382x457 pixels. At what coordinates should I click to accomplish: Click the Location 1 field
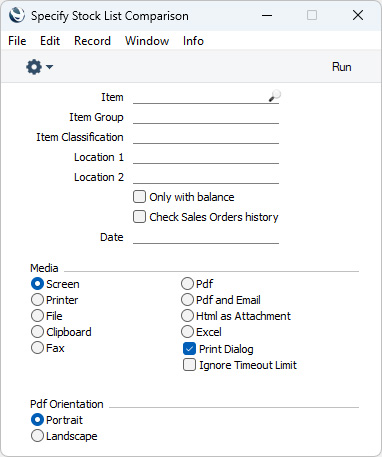click(206, 157)
